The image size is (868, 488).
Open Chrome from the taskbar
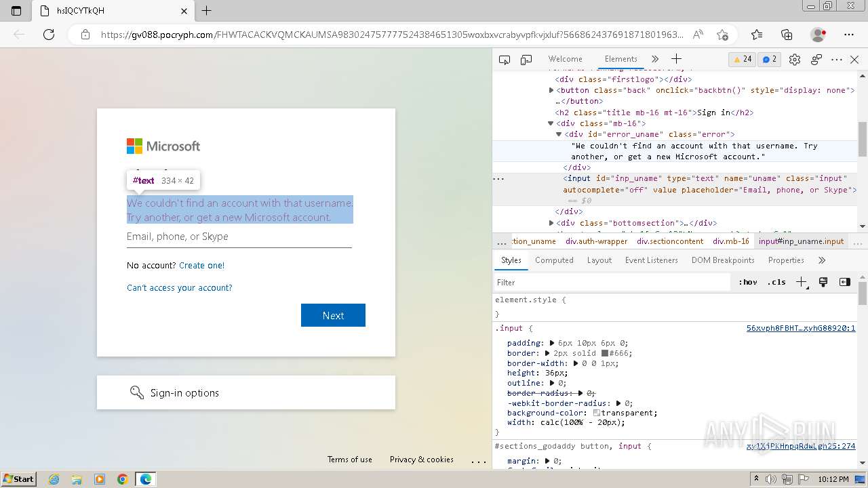click(x=123, y=479)
